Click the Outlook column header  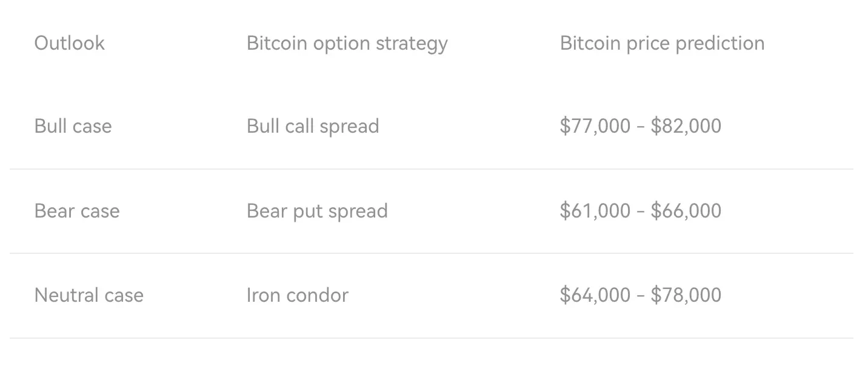point(70,43)
